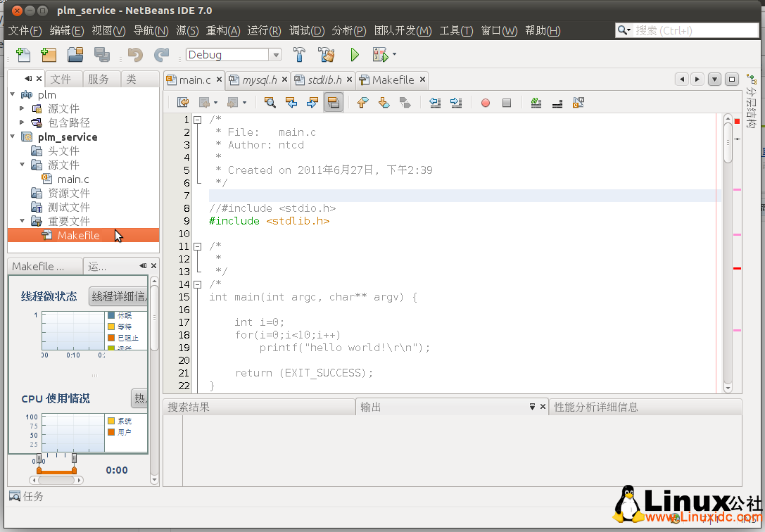The image size is (765, 532).
Task: Collapse the code fold at line 11
Action: coord(198,247)
